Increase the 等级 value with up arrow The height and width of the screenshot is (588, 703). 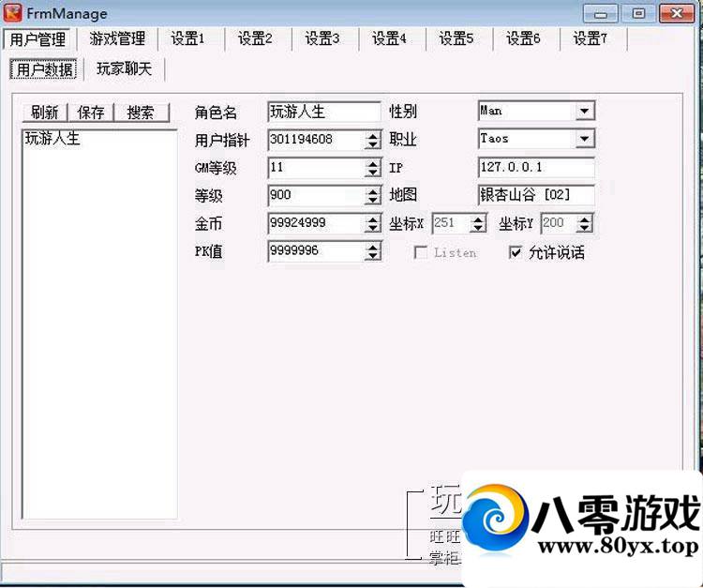(x=373, y=191)
